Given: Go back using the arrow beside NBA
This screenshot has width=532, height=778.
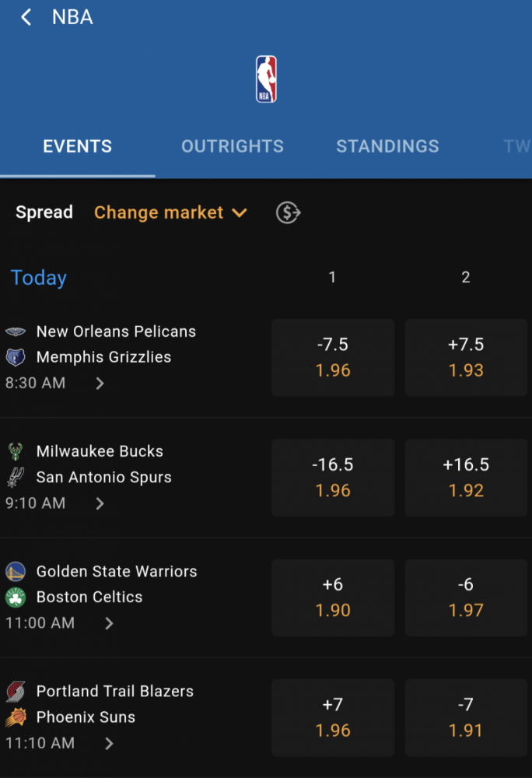Looking at the screenshot, I should click(26, 17).
